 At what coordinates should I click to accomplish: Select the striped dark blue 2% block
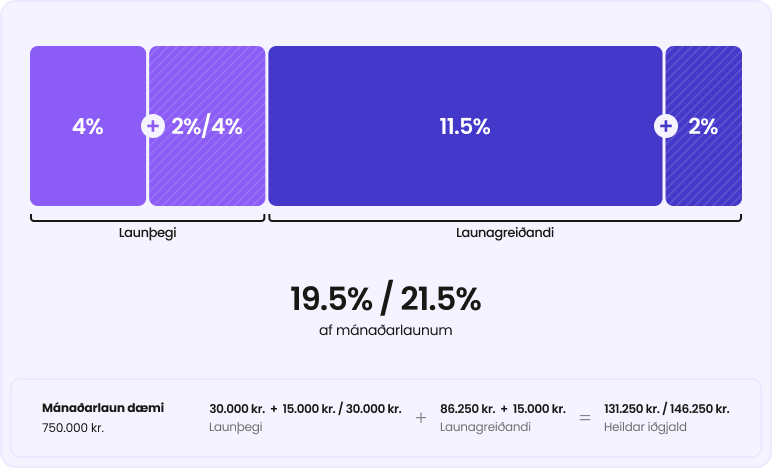[x=706, y=126]
